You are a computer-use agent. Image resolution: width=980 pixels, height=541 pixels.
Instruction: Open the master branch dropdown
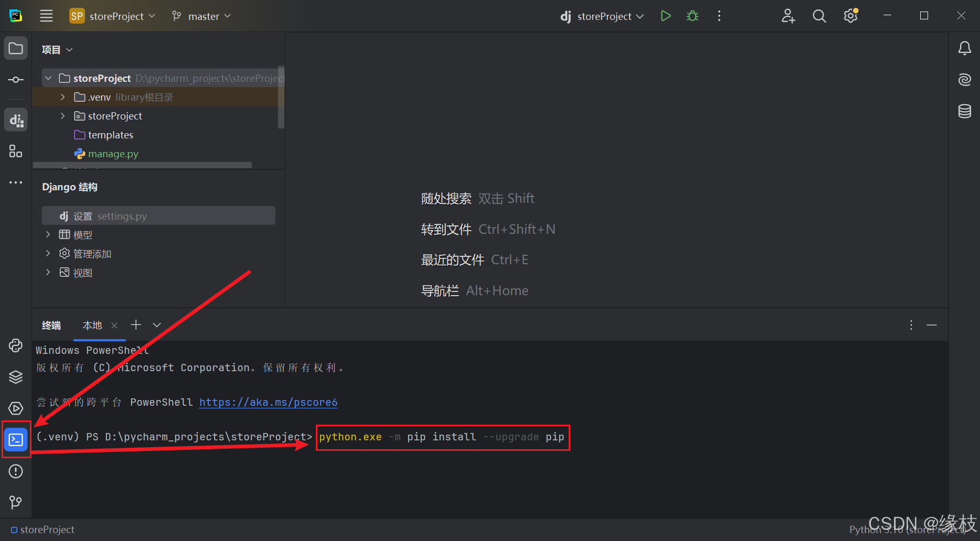point(201,16)
